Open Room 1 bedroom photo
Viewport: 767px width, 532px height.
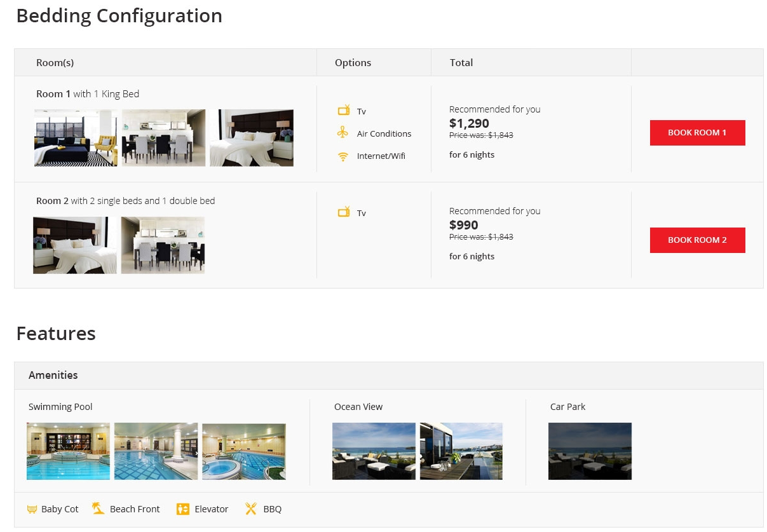[x=252, y=138]
